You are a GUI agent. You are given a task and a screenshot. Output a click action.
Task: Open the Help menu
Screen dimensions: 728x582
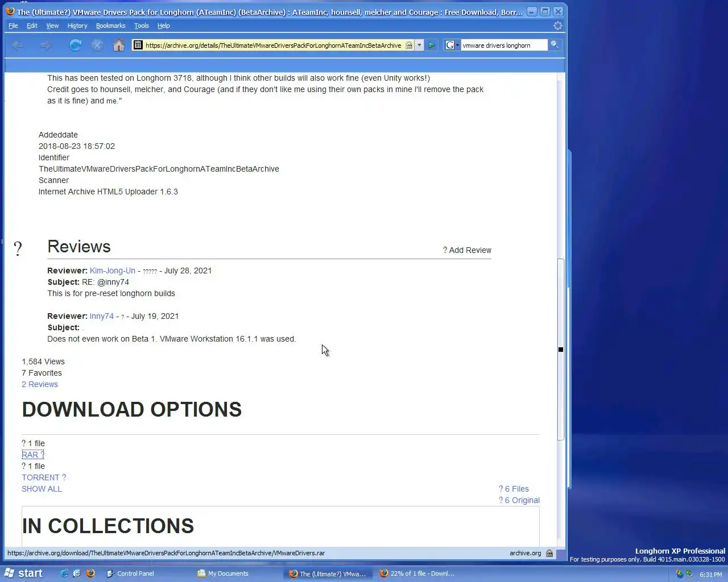point(164,26)
